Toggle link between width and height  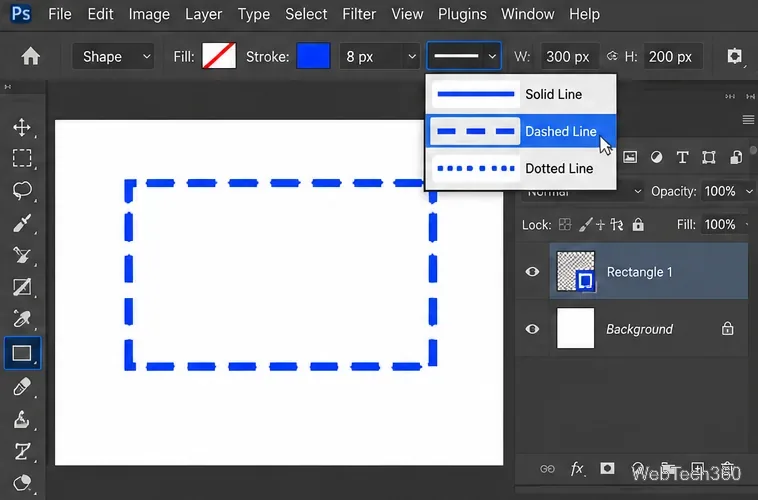click(612, 56)
